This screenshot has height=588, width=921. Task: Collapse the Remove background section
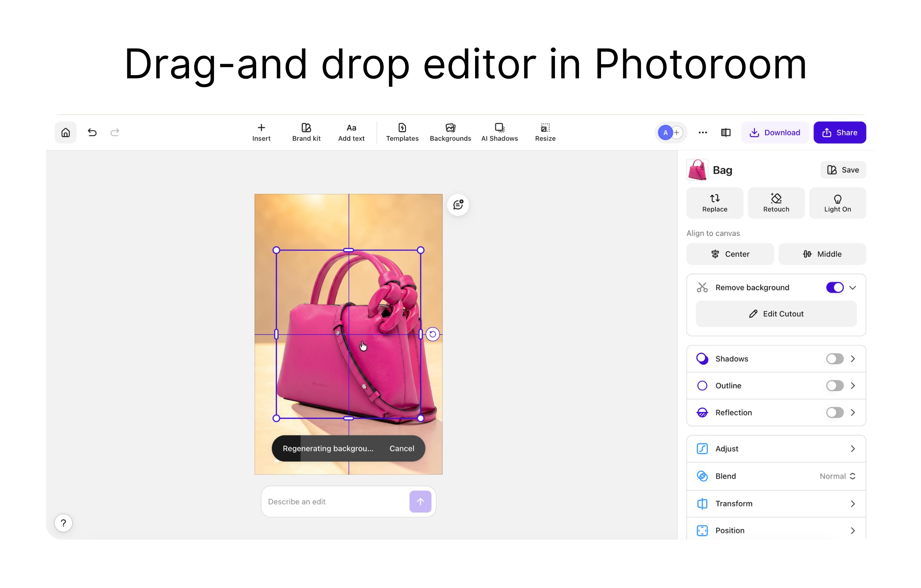[853, 288]
